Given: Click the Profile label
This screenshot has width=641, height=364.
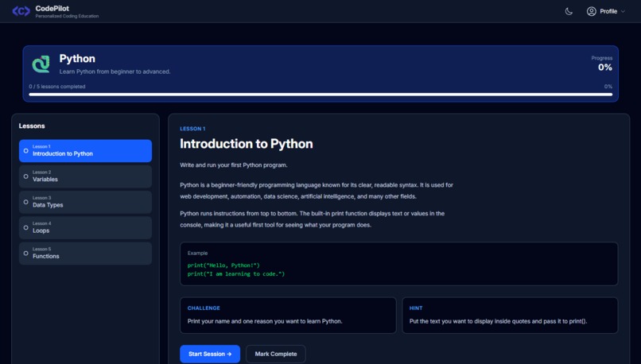Looking at the screenshot, I should pos(608,11).
